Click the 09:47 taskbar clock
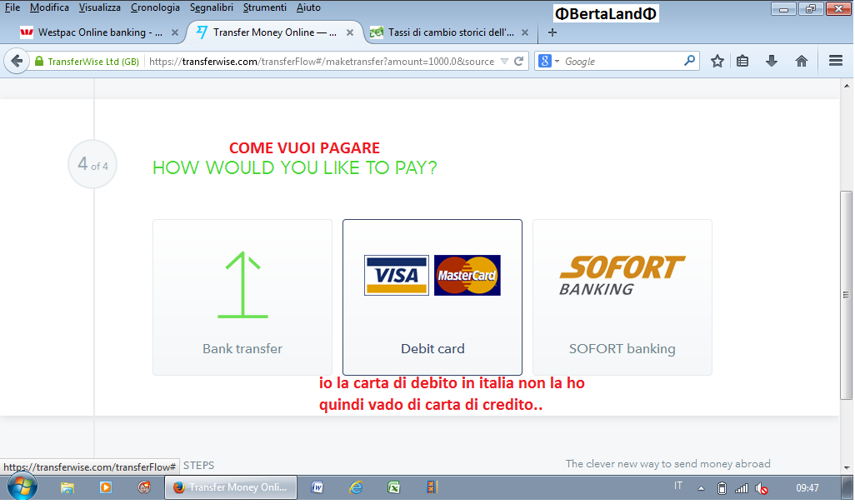The image size is (855, 504). 807,488
